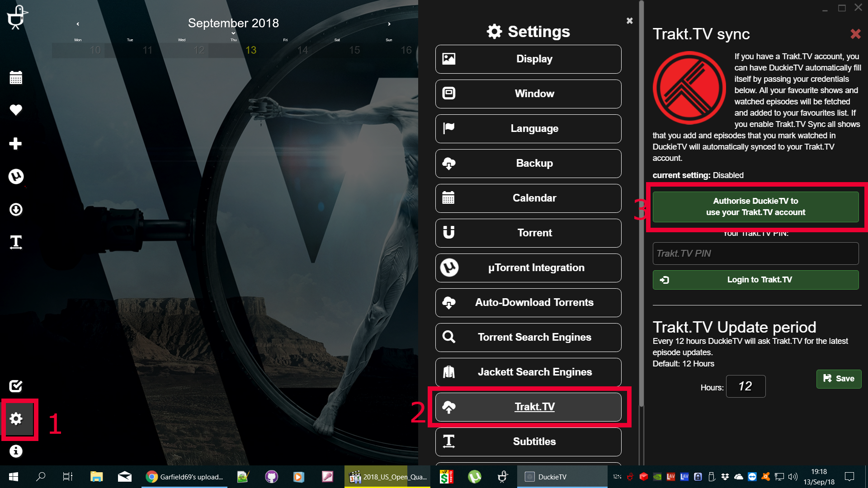
Task: Click the plus icon to add show
Action: click(16, 143)
